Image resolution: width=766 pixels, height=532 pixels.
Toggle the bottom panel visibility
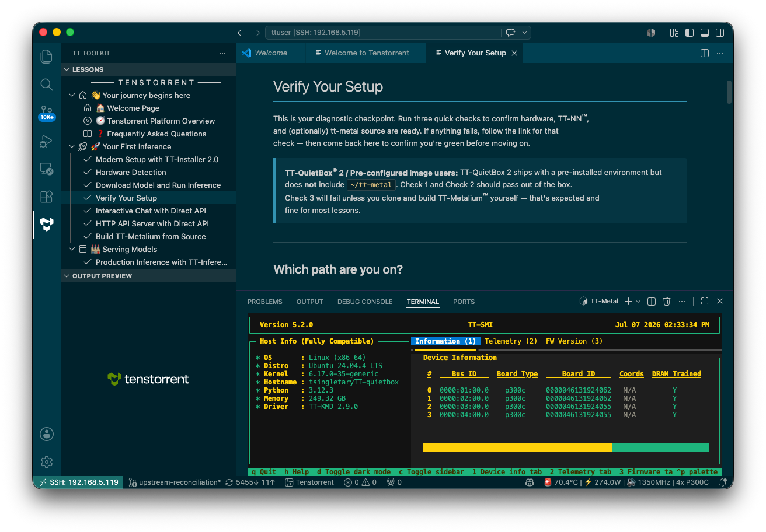[x=705, y=33]
